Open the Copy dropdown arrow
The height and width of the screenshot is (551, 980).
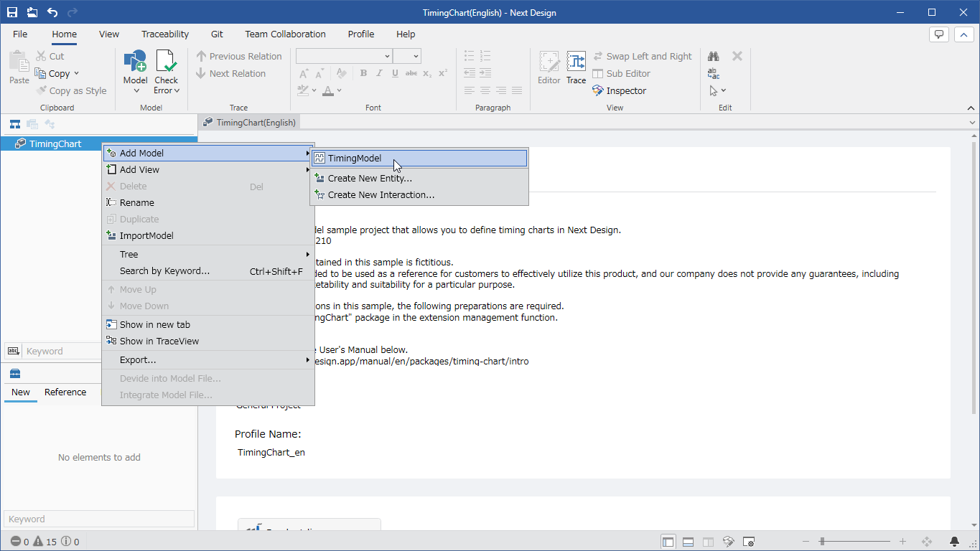click(76, 73)
